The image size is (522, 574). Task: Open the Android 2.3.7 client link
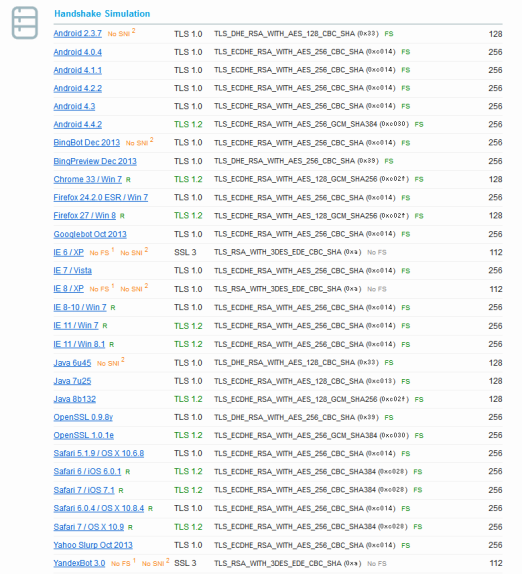(x=78, y=33)
